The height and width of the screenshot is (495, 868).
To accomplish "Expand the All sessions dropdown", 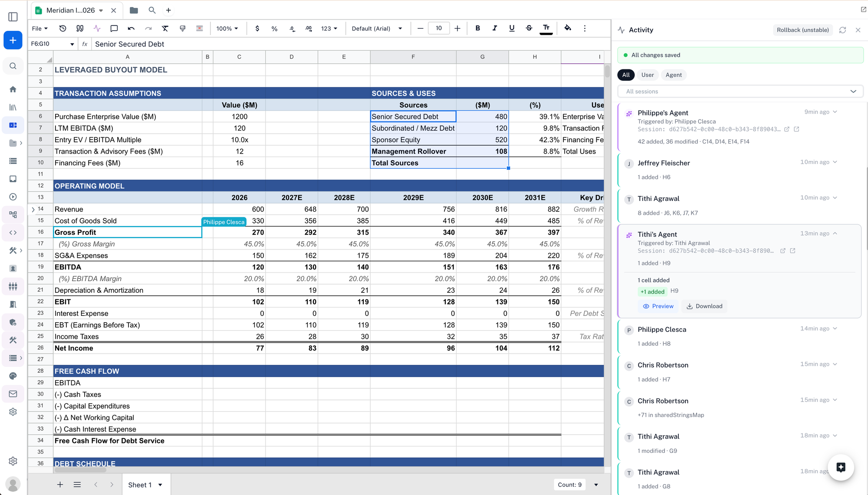I will 740,91.
